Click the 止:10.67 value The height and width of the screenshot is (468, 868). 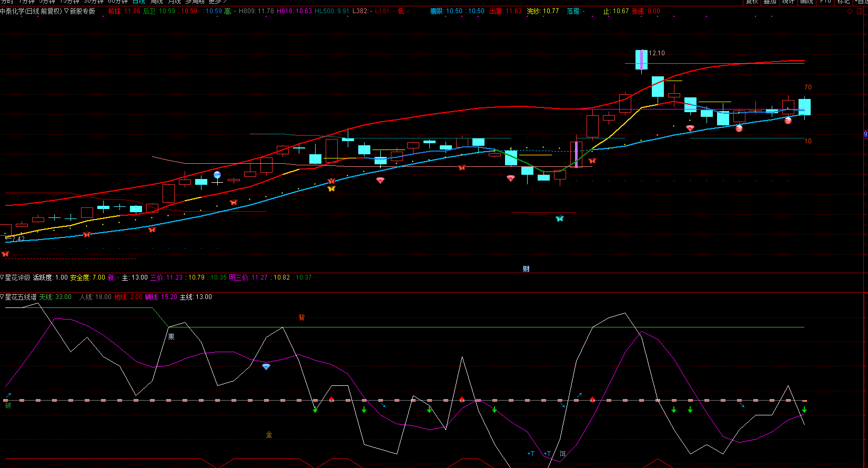click(x=616, y=11)
